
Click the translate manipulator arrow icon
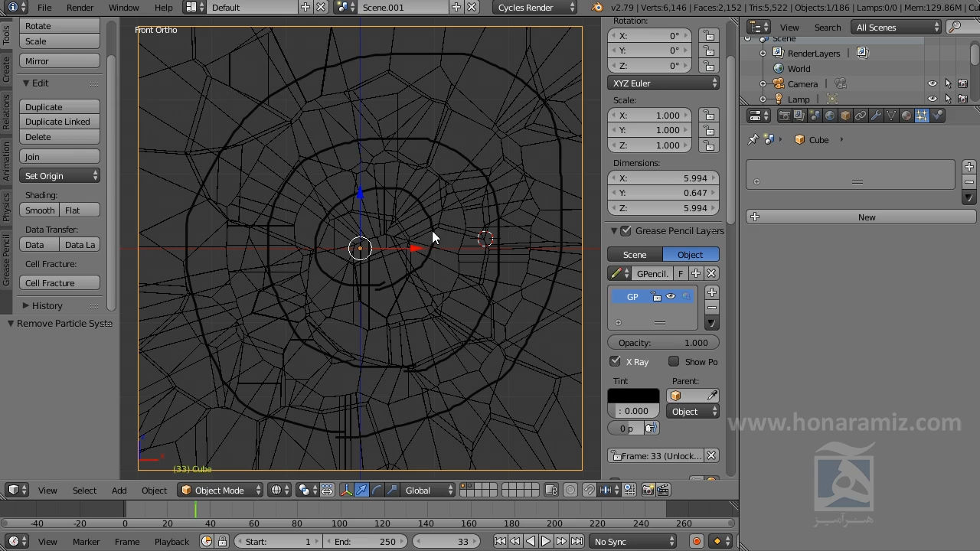pyautogui.click(x=361, y=490)
